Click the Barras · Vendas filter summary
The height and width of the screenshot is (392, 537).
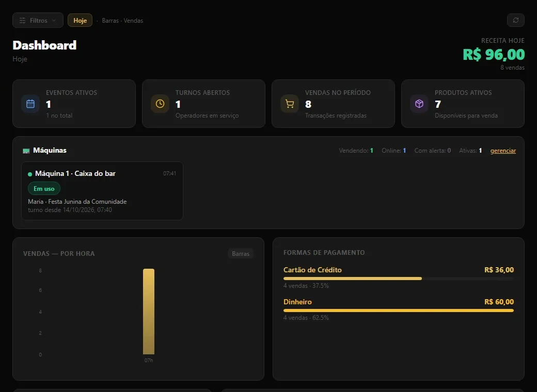point(122,21)
